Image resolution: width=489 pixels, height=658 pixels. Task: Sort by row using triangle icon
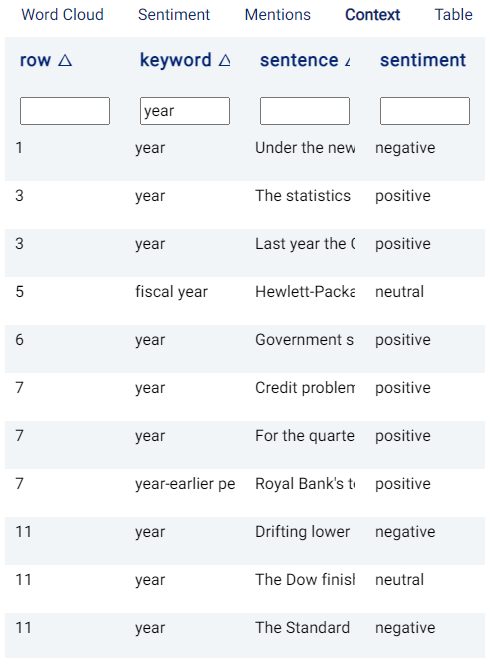(65, 61)
